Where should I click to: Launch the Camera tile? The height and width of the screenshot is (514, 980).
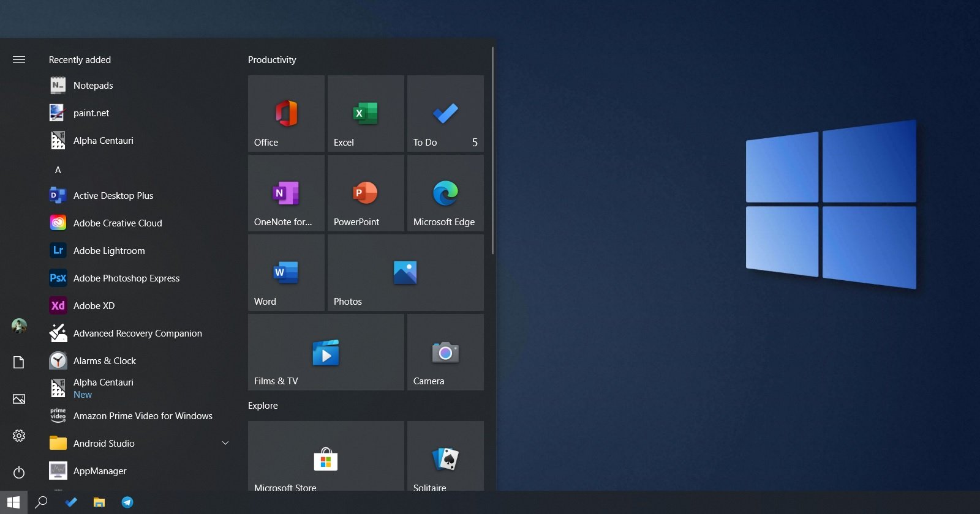pos(445,352)
